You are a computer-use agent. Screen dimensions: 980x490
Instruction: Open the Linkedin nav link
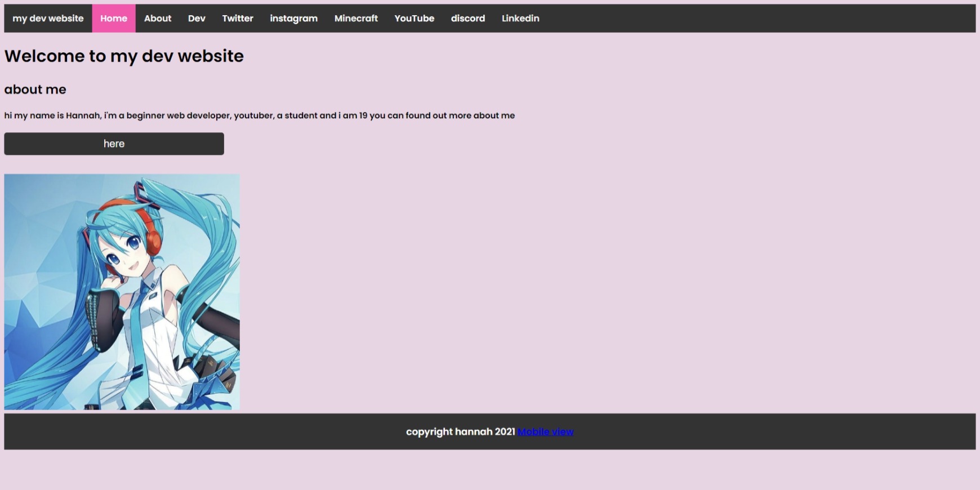[x=520, y=19]
